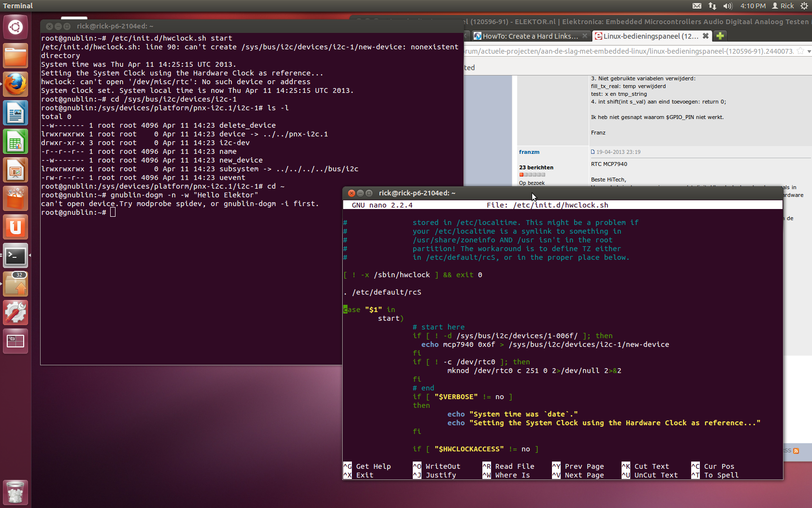Open LibreOffice Calc spreadsheet launcher icon
812x508 pixels.
pos(15,142)
